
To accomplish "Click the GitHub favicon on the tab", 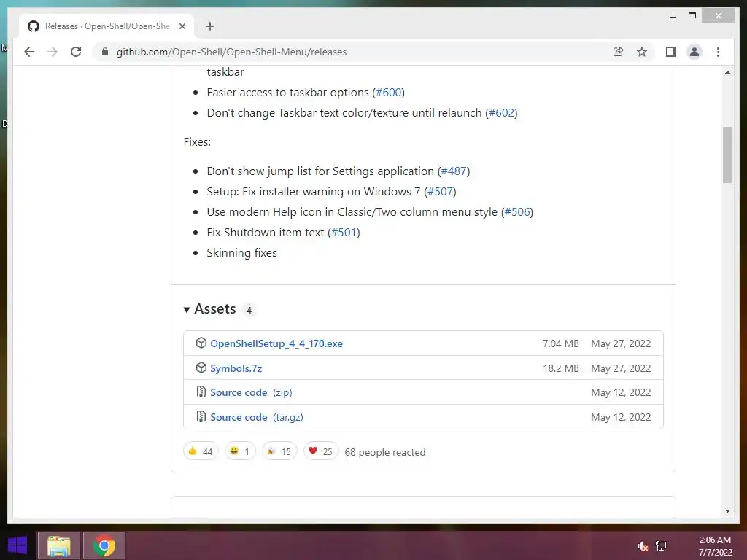I will pyautogui.click(x=34, y=26).
